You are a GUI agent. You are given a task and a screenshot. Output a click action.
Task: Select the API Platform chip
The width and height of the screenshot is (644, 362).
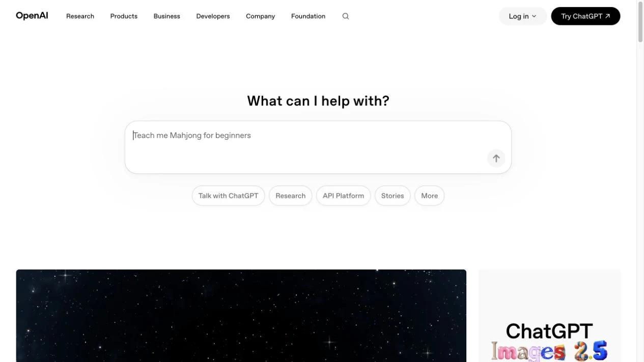[343, 196]
